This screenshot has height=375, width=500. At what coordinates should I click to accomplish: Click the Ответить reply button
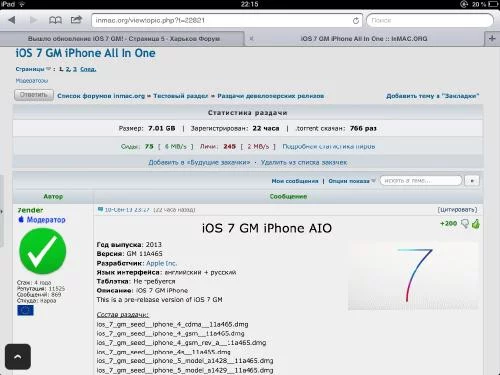[x=34, y=95]
